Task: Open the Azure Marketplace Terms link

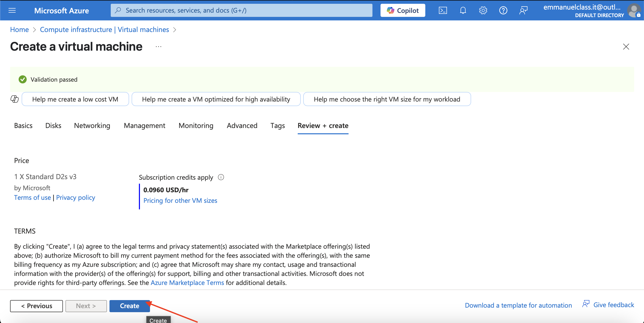Action: pyautogui.click(x=187, y=283)
